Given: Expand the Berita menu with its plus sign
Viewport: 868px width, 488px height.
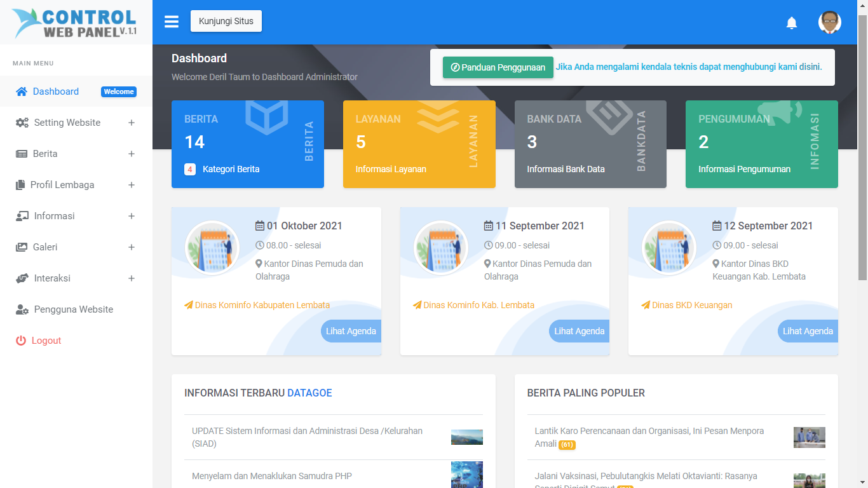Looking at the screenshot, I should (x=132, y=153).
